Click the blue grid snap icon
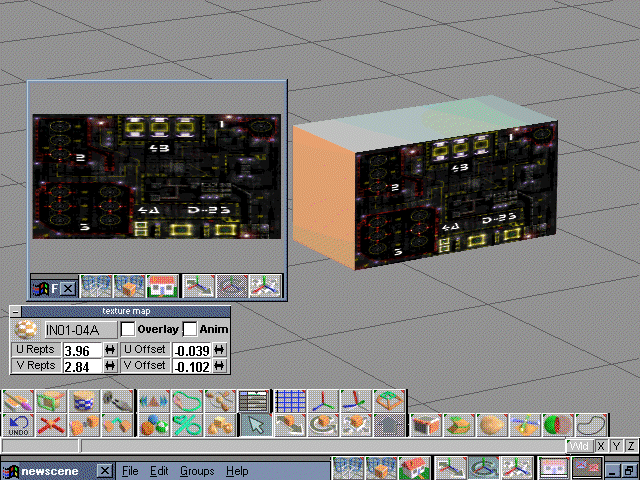 click(289, 401)
